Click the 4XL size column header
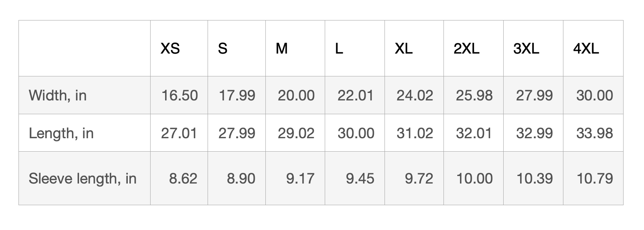 pos(586,48)
